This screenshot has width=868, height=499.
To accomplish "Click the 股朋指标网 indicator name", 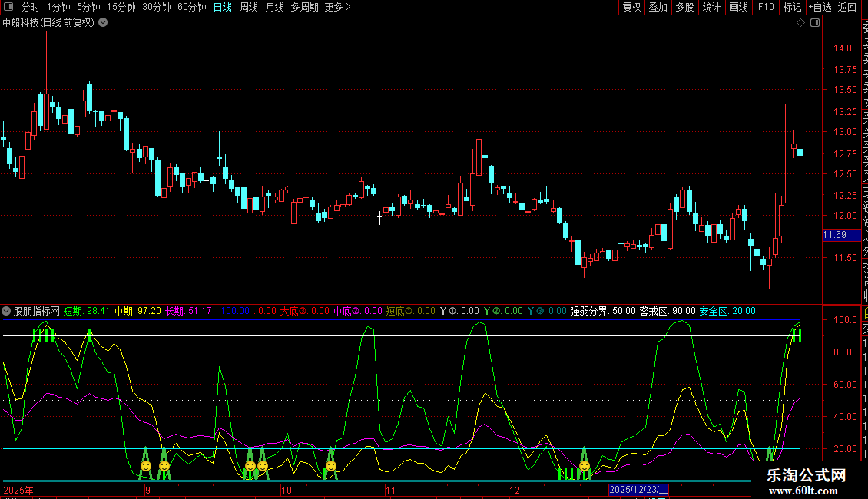I will pyautogui.click(x=37, y=311).
